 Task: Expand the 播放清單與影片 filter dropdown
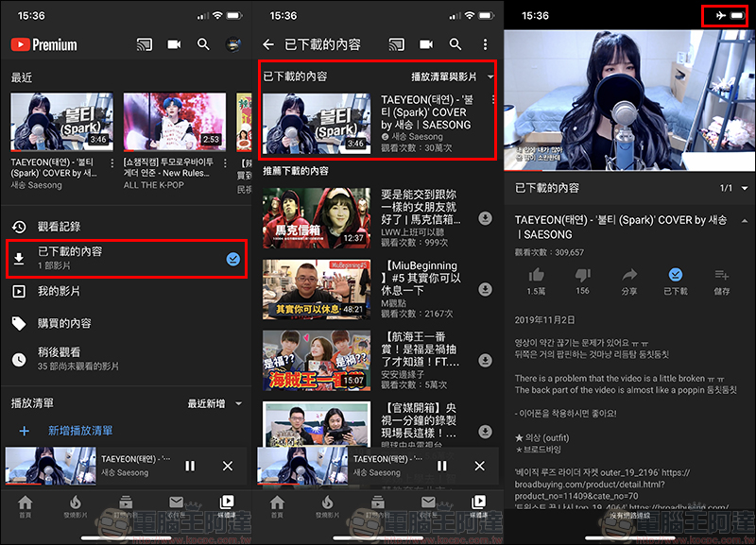point(453,76)
